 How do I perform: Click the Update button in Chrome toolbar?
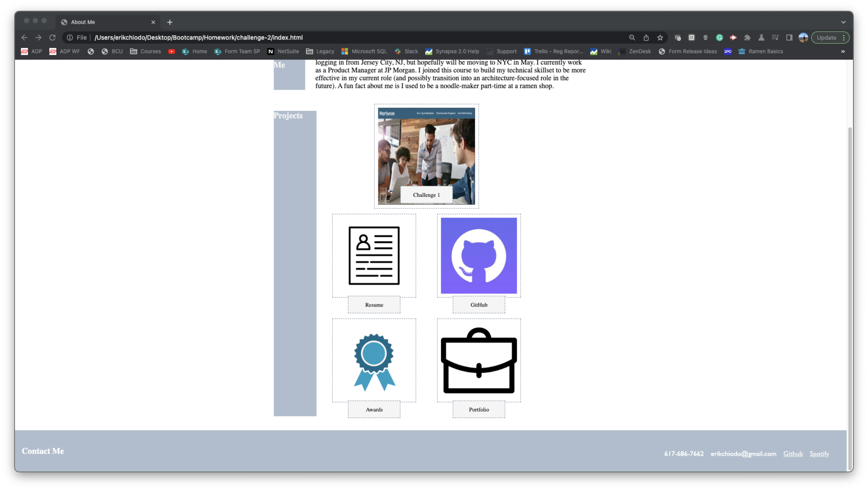pyautogui.click(x=826, y=38)
